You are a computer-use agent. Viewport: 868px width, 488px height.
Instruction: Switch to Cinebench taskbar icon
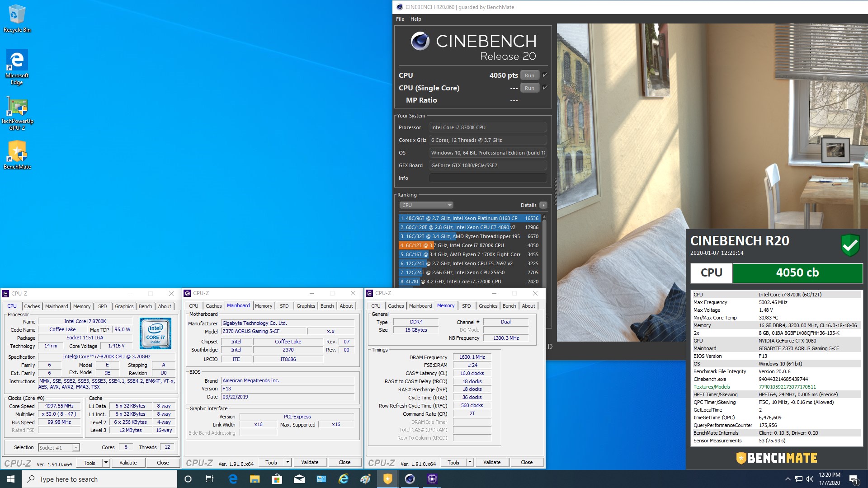[x=410, y=479]
